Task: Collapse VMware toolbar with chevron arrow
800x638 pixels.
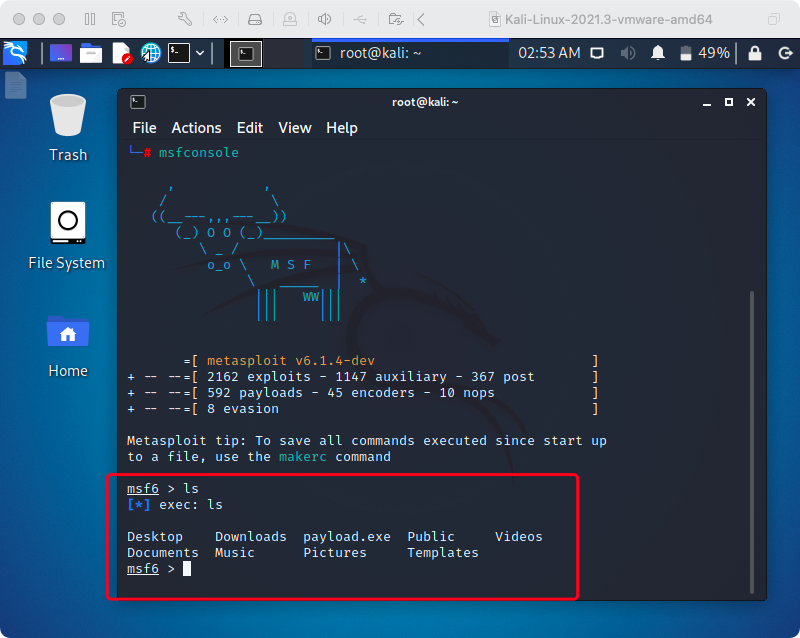Action: coord(421,19)
